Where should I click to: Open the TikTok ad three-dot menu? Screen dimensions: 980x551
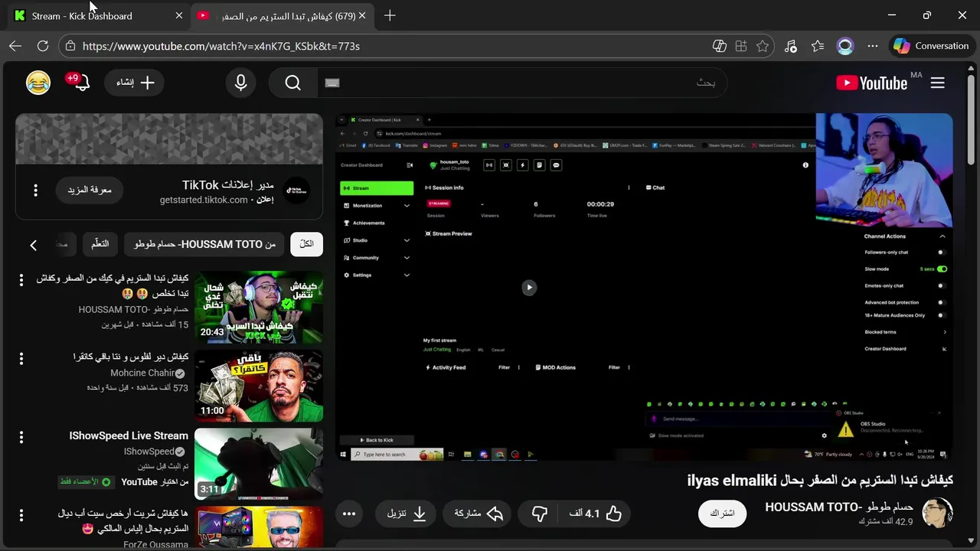point(35,190)
